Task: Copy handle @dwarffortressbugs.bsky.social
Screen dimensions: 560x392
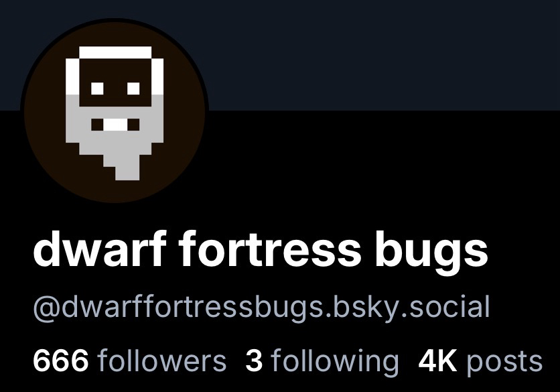Action: click(x=261, y=307)
